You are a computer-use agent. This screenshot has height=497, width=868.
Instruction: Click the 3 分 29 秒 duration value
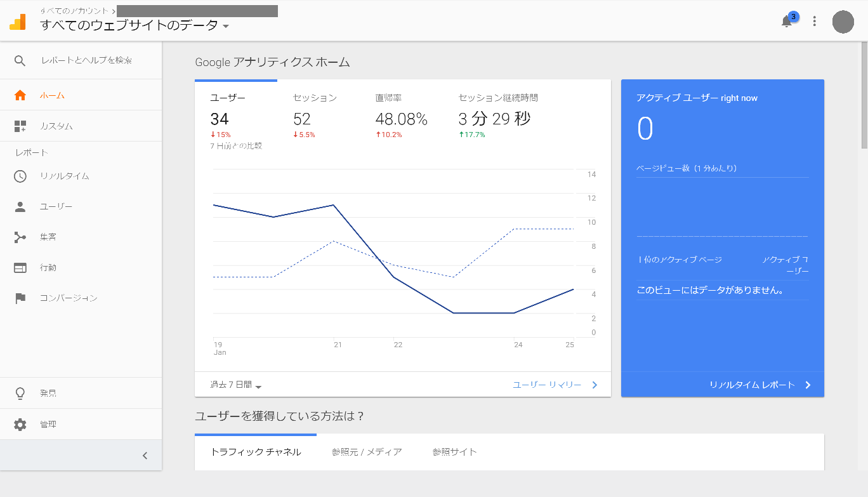click(495, 119)
